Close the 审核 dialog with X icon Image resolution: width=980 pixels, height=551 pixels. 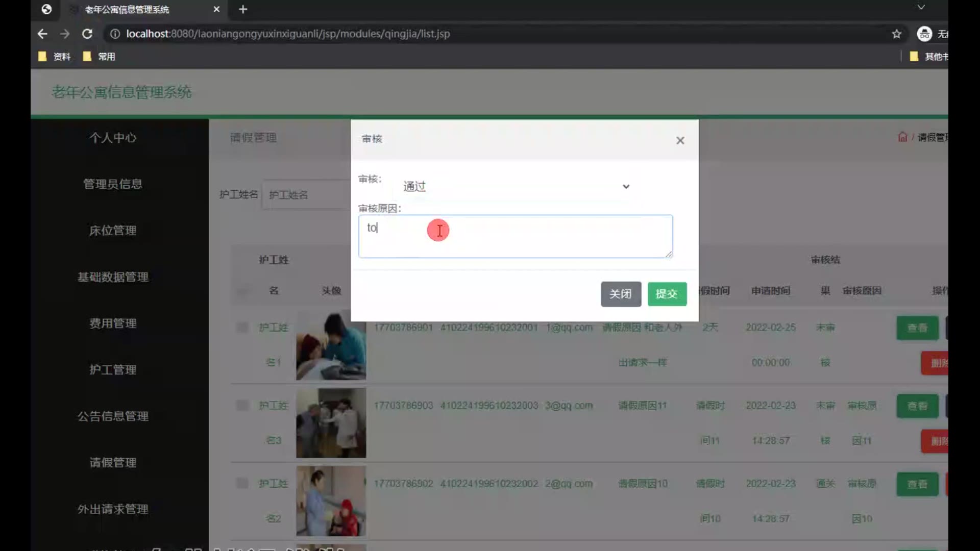(x=680, y=140)
